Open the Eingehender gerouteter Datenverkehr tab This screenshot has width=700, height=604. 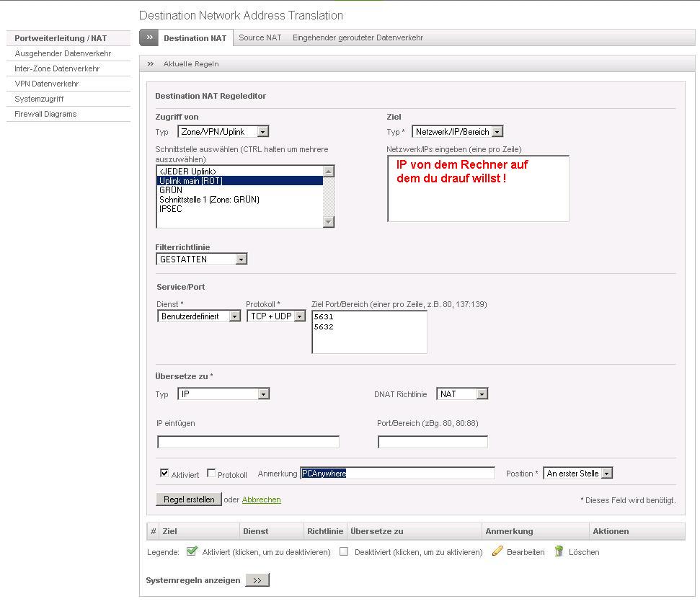pos(358,37)
